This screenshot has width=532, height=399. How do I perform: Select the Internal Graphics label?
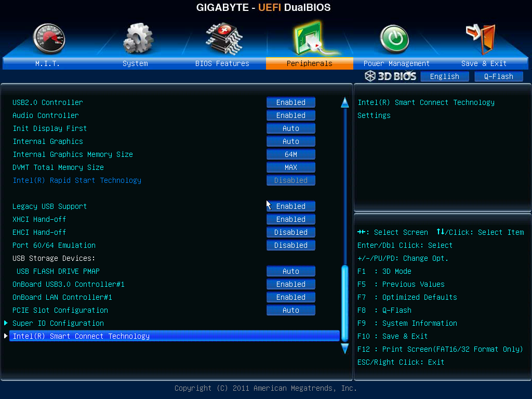coord(47,141)
